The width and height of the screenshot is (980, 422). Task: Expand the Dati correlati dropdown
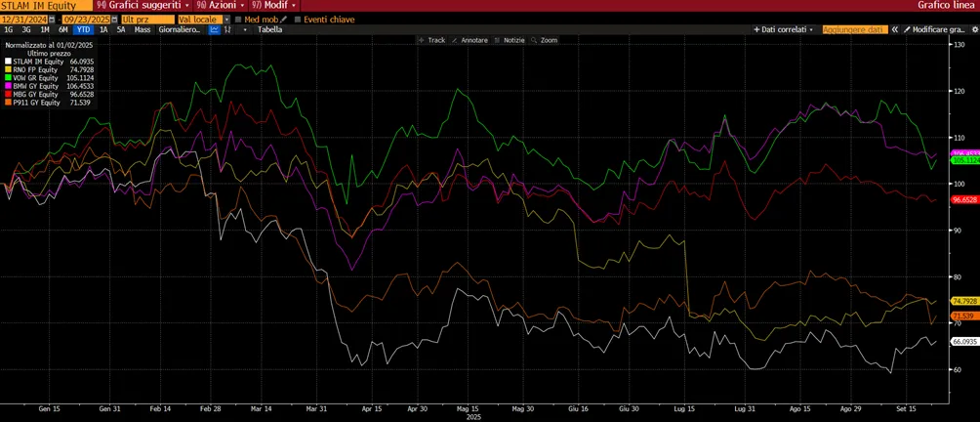point(785,29)
